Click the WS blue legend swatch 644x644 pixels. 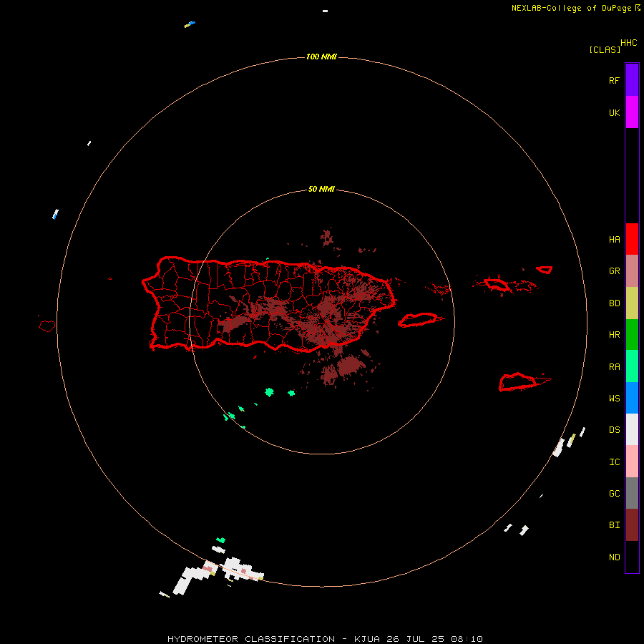click(x=632, y=398)
